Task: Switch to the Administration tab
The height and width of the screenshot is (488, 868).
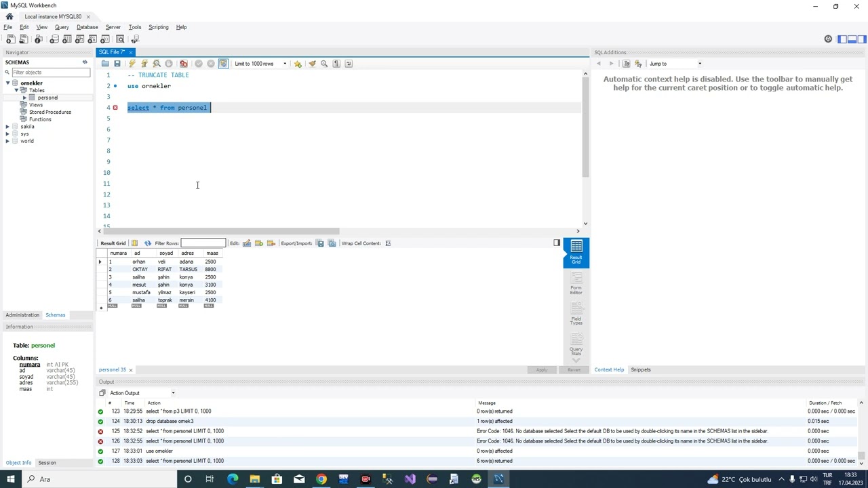Action: [x=22, y=315]
